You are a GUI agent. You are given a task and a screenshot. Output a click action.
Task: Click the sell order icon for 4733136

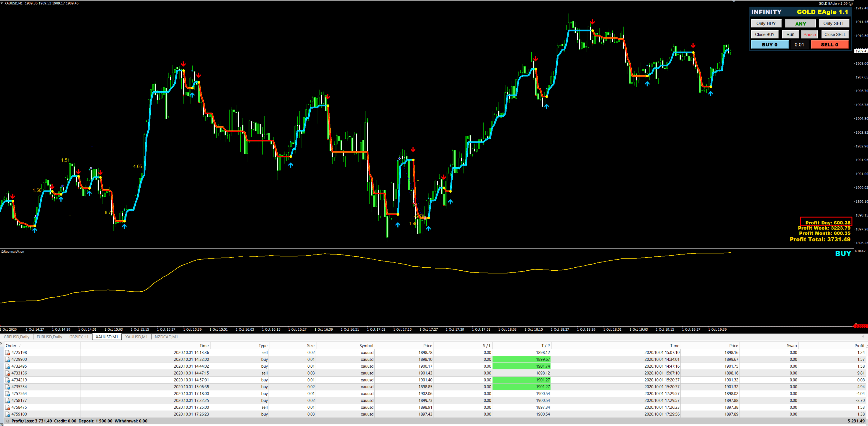pyautogui.click(x=8, y=373)
